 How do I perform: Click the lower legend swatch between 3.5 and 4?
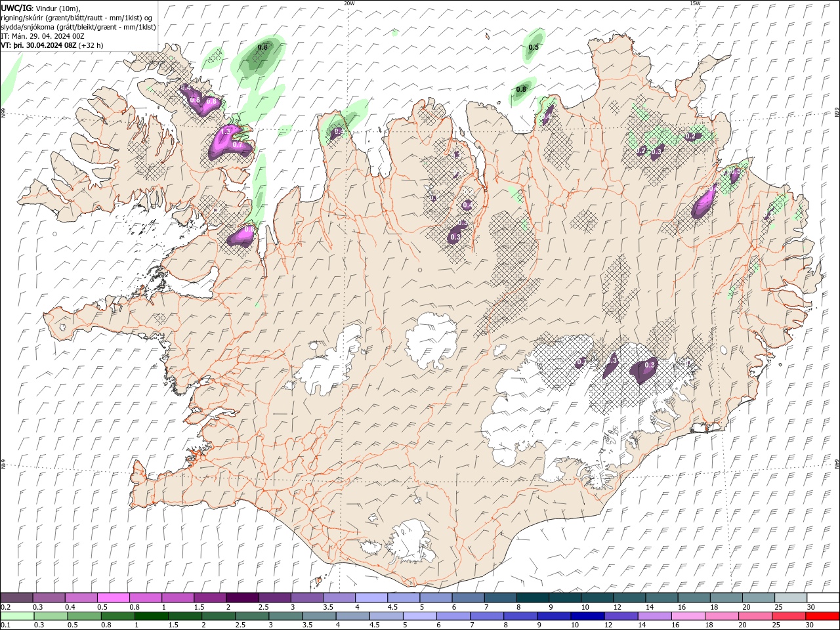(x=319, y=616)
